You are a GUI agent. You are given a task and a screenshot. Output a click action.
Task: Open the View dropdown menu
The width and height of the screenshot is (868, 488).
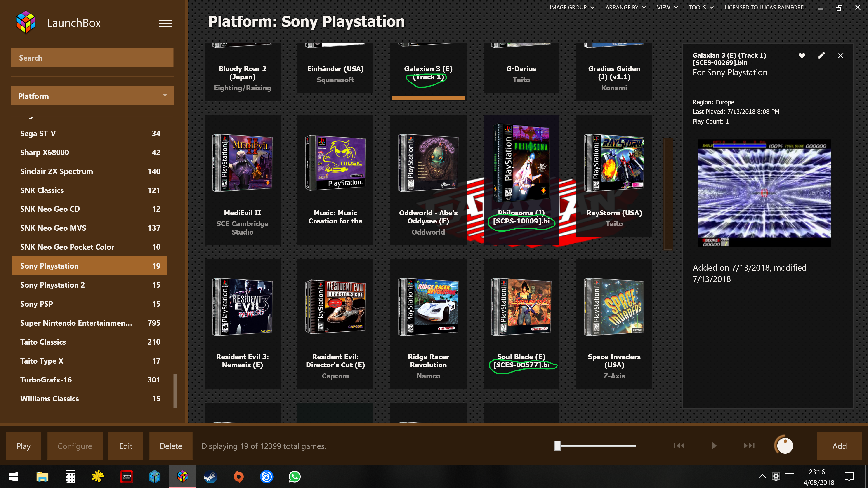[x=667, y=7]
